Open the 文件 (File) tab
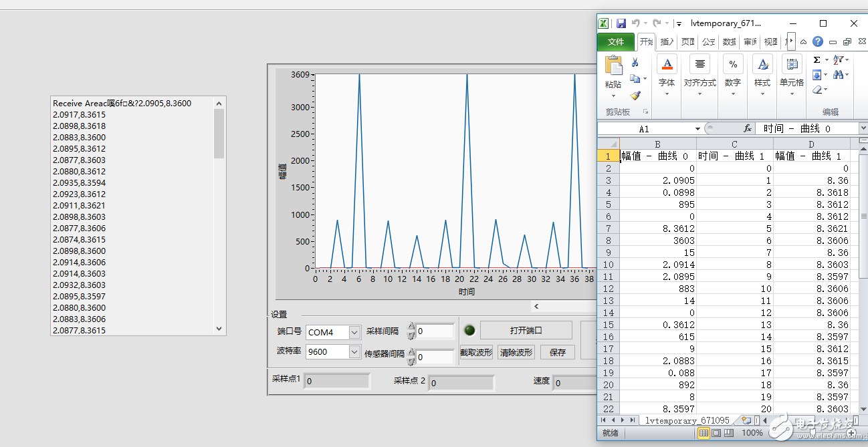Viewport: 868px width, 447px height. point(616,41)
